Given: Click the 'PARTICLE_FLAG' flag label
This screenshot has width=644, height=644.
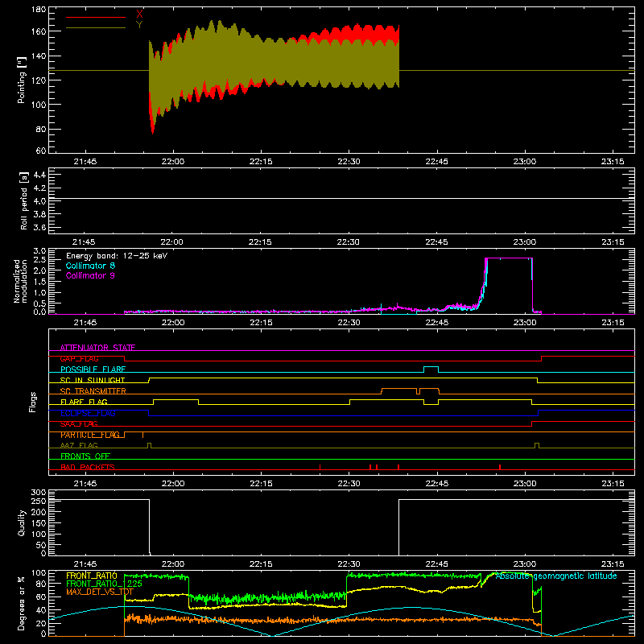Looking at the screenshot, I should click(x=90, y=435).
